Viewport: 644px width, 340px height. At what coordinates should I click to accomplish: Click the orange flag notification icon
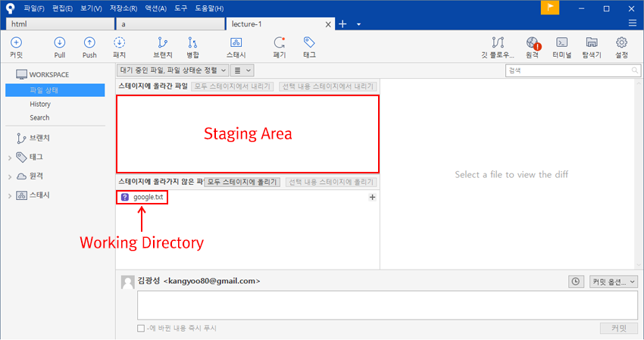(550, 8)
